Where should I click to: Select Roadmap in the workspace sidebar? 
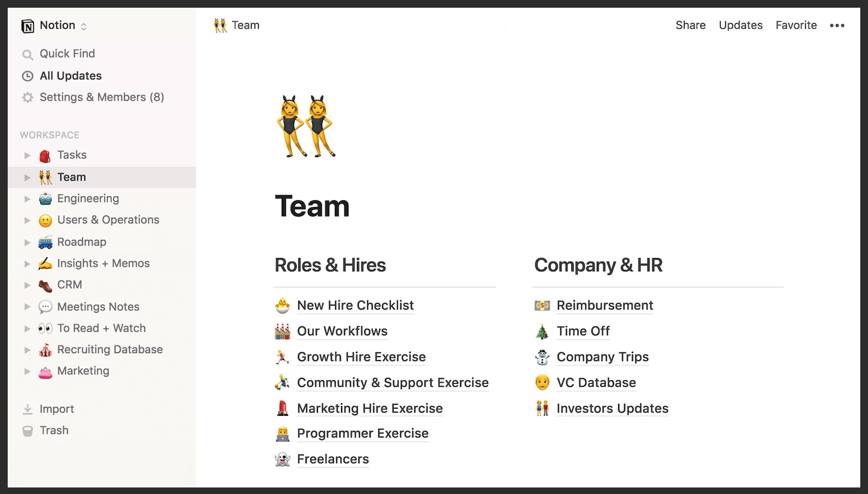(x=82, y=242)
